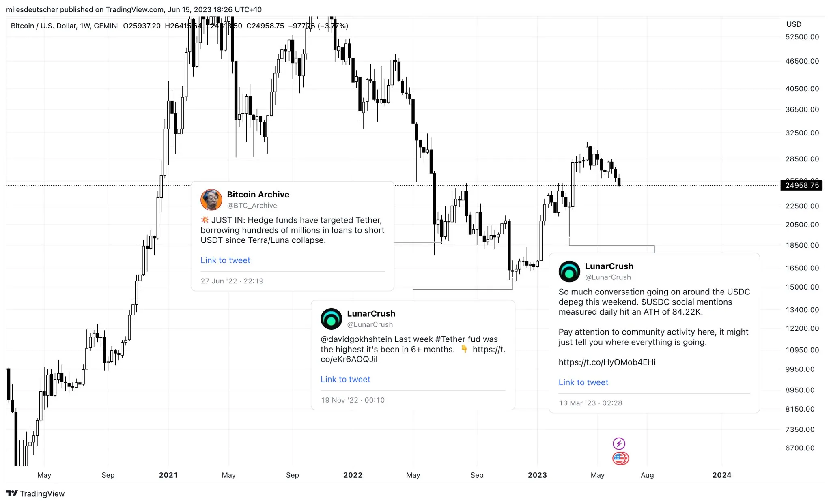Click the TV glyph in the TradingView wordmark
Viewport: 831px width, 504px height.
click(12, 494)
